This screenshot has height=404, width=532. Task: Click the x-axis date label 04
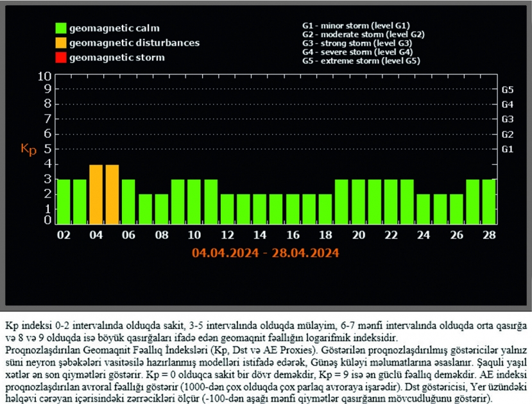[x=96, y=235]
